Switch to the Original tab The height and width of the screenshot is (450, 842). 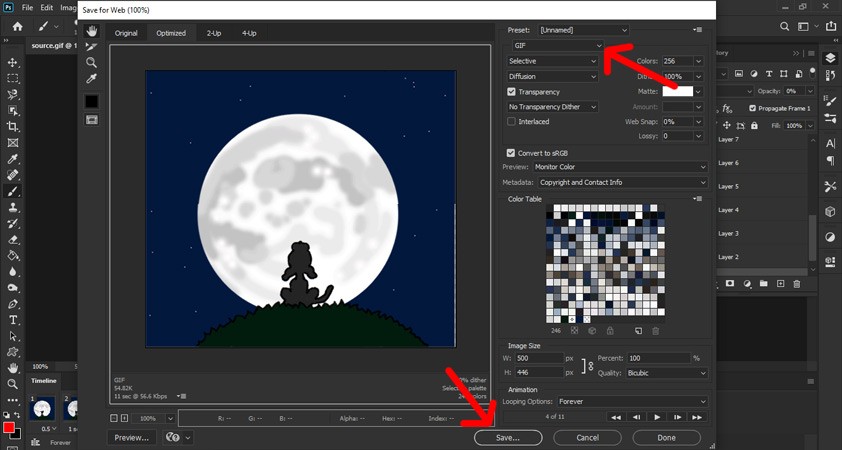(x=126, y=33)
